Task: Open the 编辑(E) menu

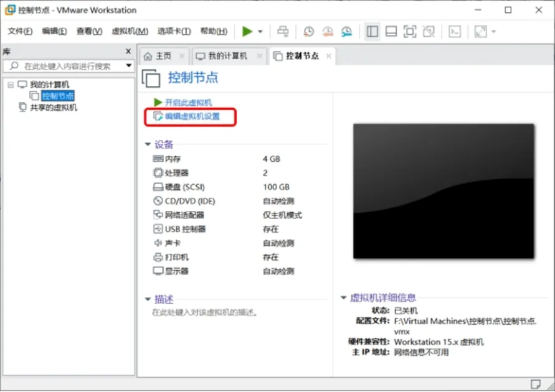Action: click(x=54, y=32)
